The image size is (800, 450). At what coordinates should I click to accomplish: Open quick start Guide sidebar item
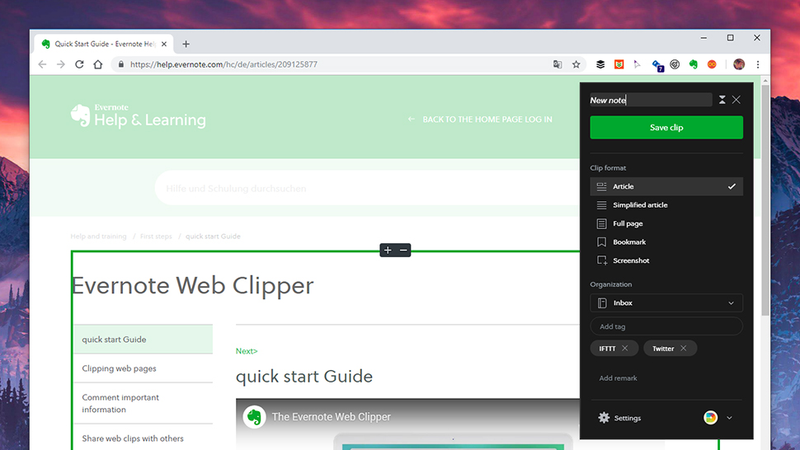pos(143,339)
